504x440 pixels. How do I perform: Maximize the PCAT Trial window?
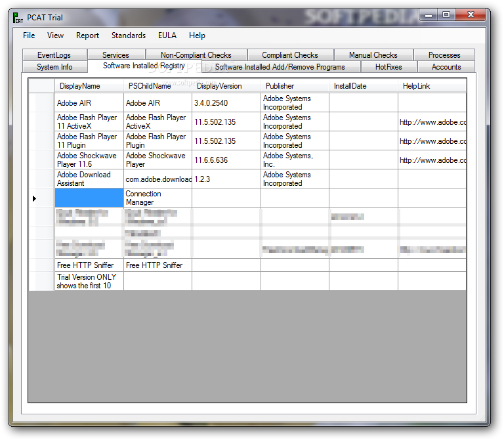[x=446, y=15]
